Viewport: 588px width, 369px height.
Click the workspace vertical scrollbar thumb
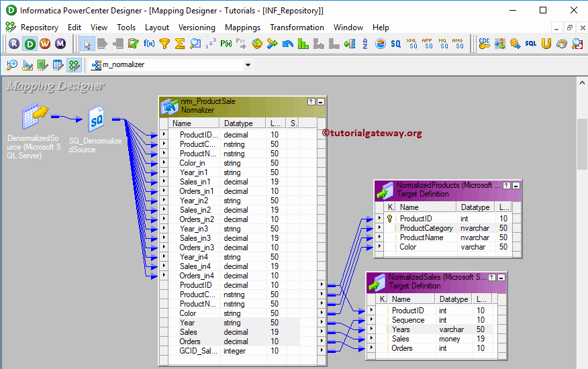click(582, 144)
